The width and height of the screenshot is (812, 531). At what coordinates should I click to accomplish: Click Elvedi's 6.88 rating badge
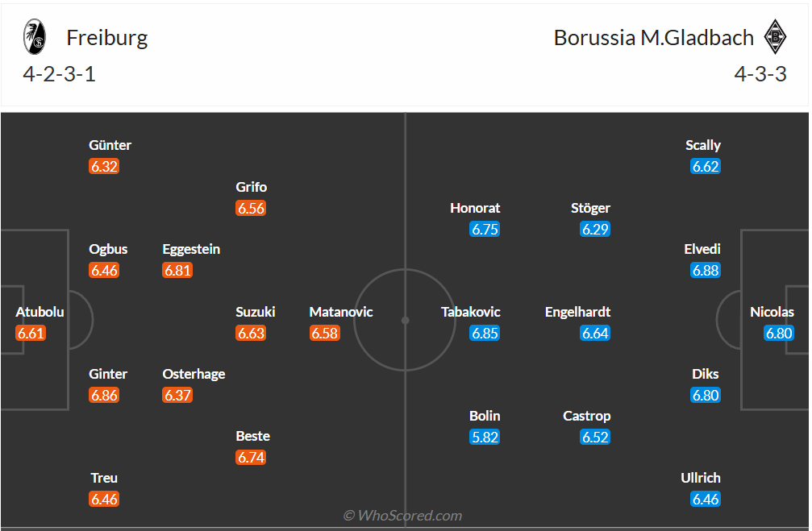point(706,270)
